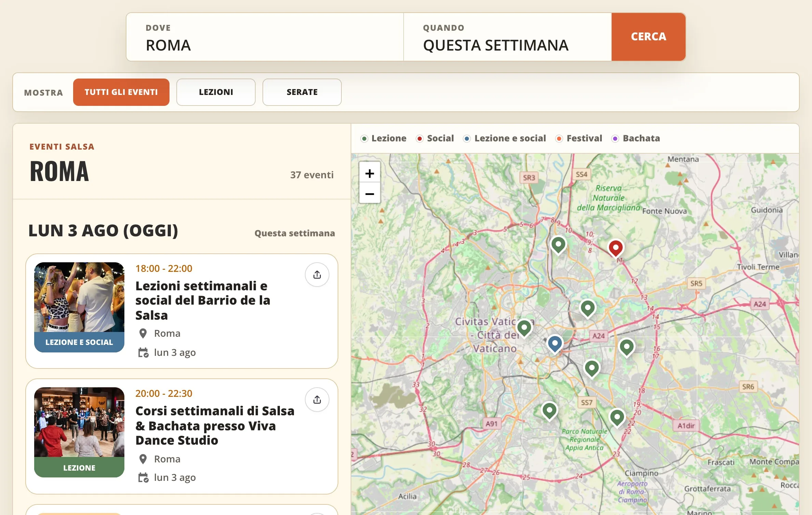
Task: Click the green pin left of SS7 label
Action: (x=550, y=411)
